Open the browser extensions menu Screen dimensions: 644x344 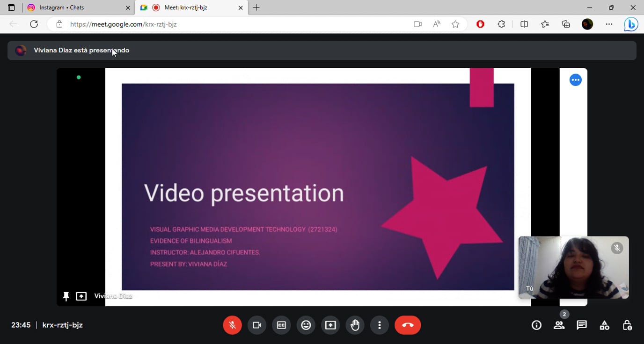coord(501,24)
